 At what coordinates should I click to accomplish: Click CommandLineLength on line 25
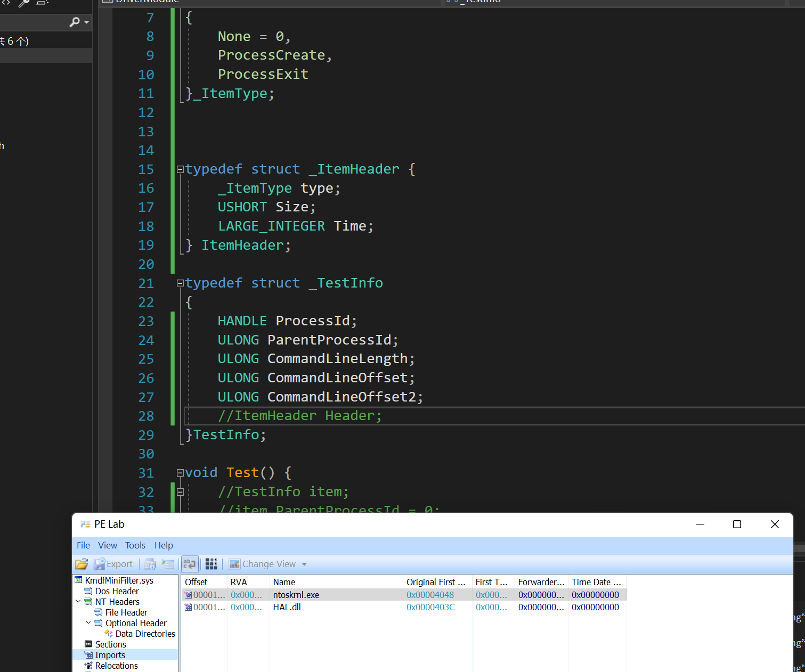338,359
